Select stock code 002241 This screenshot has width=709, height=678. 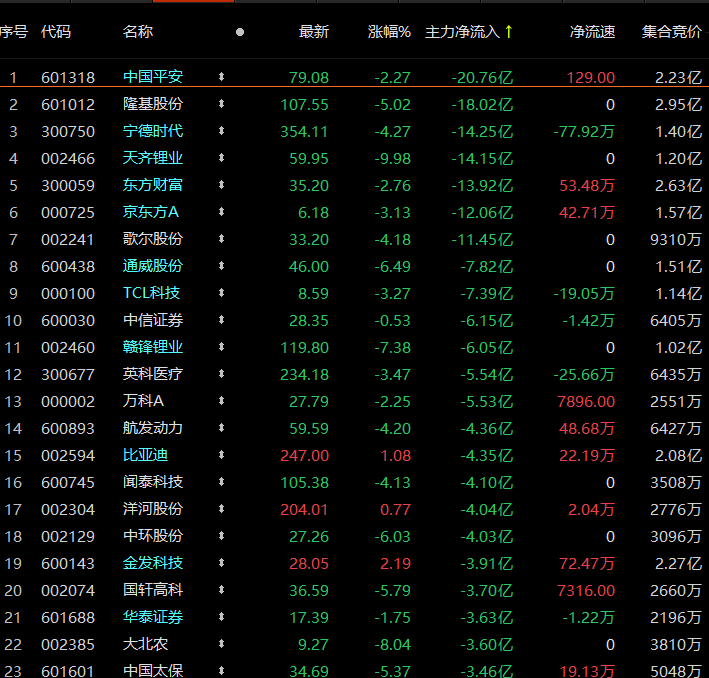click(68, 240)
